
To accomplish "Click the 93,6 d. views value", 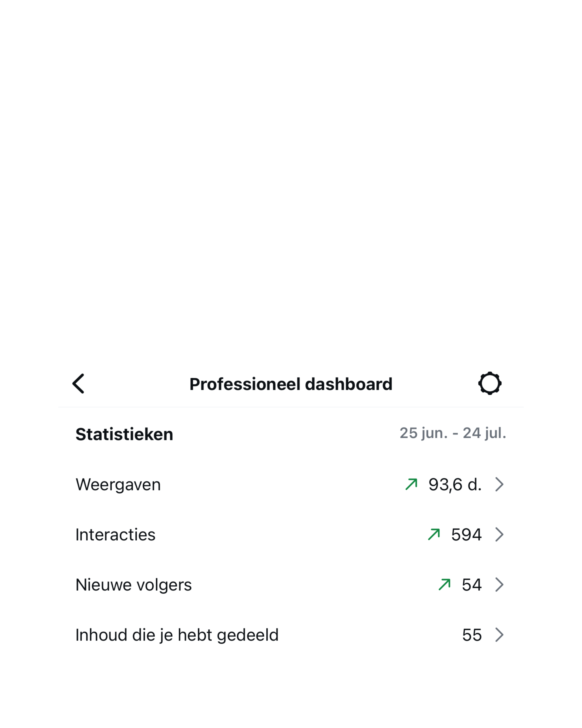I will click(455, 485).
